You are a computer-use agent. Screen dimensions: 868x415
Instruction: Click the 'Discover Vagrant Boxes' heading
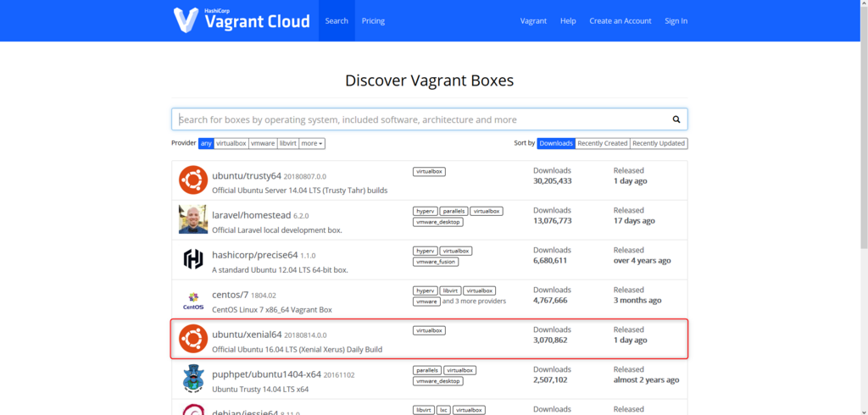[x=430, y=80]
